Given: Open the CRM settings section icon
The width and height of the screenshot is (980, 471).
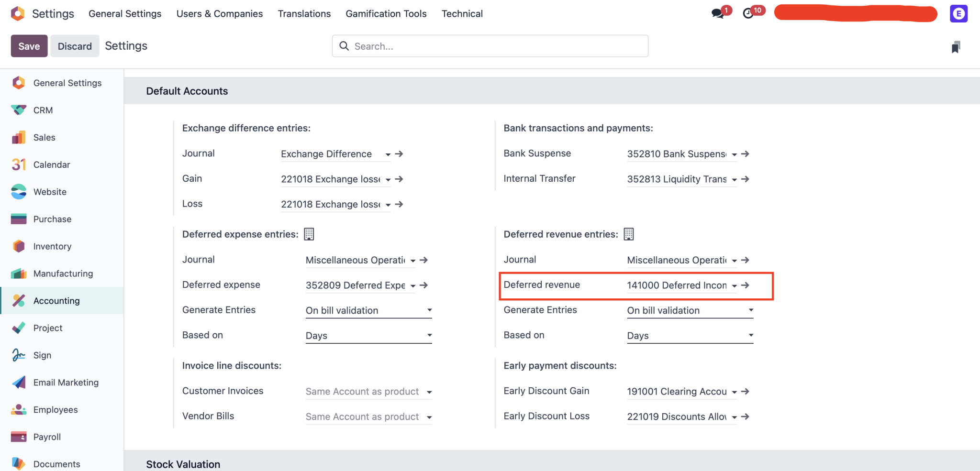Looking at the screenshot, I should (18, 110).
